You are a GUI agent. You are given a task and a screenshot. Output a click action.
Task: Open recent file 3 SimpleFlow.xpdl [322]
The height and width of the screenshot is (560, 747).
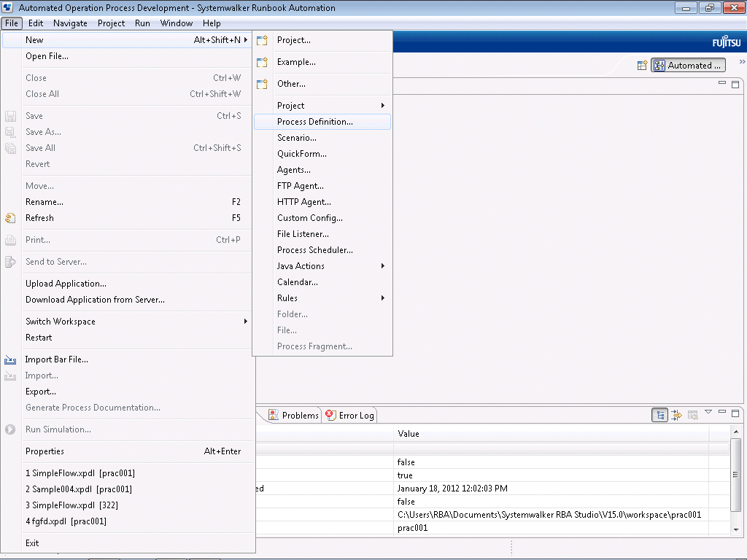point(127,505)
